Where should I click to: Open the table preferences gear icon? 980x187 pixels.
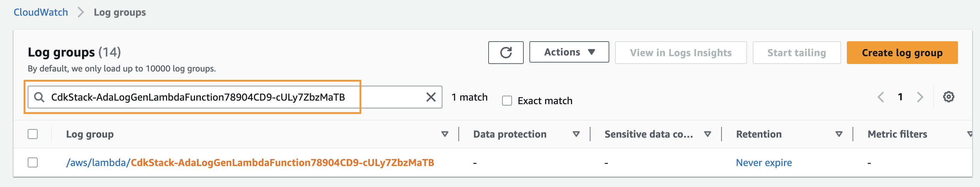click(x=948, y=97)
